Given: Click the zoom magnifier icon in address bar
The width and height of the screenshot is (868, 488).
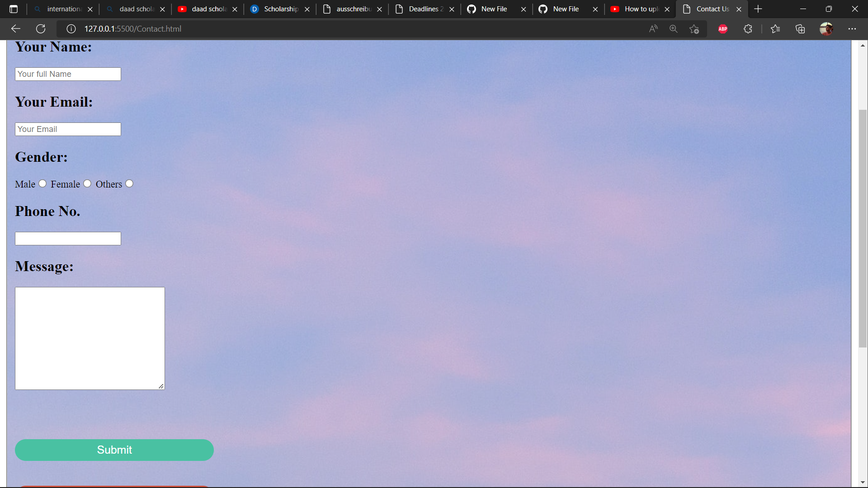Looking at the screenshot, I should [x=674, y=29].
